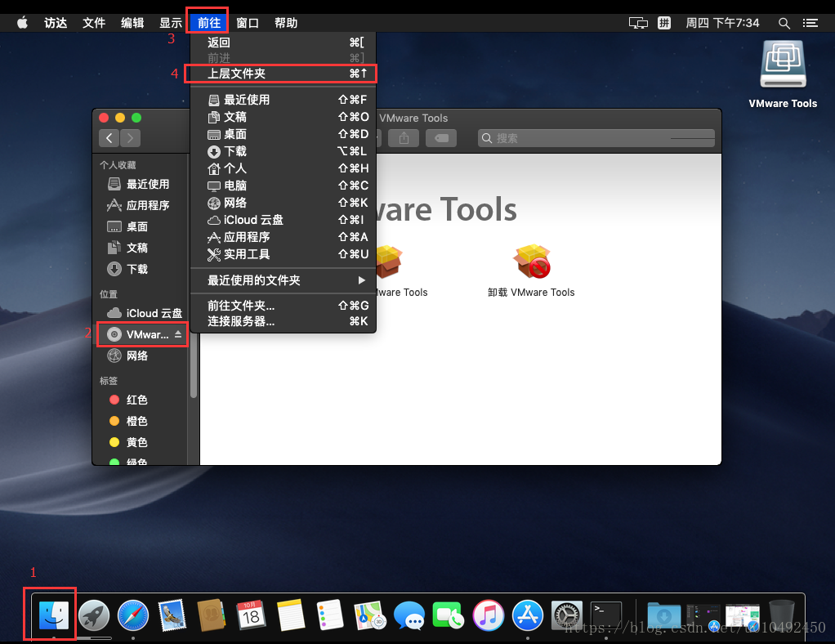Select 最近使用 in Finder sidebar

(x=140, y=185)
